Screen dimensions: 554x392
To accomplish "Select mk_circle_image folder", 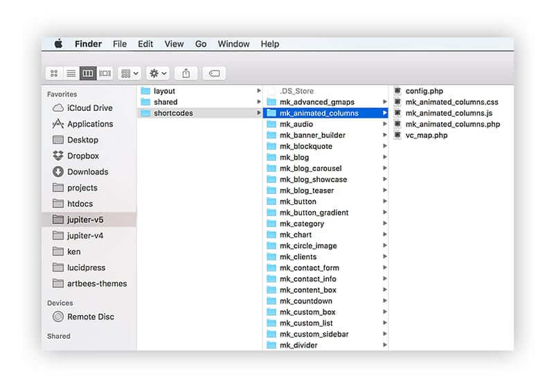I will click(x=325, y=246).
